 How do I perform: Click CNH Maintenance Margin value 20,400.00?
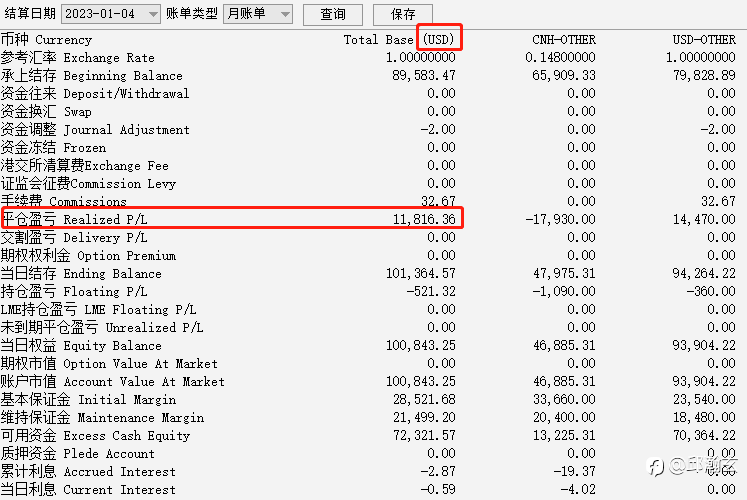(564, 417)
